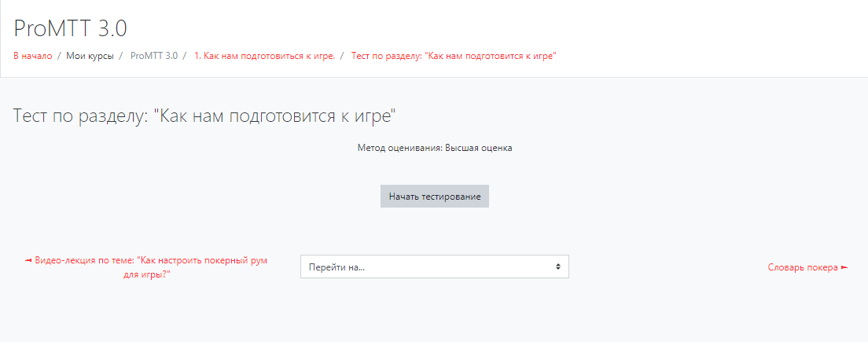Open the Видео-лекция по теме previous activity link
868x342 pixels.
(x=151, y=260)
